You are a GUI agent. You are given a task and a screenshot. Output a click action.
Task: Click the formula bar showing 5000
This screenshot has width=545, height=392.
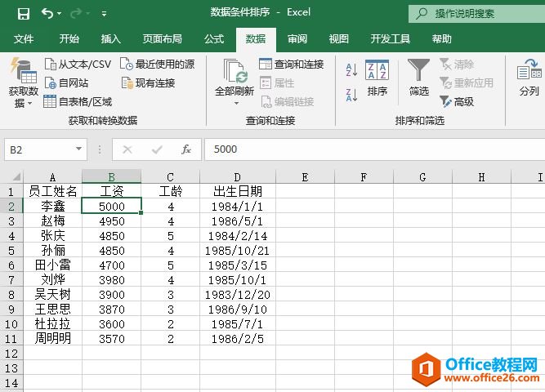[x=375, y=149]
